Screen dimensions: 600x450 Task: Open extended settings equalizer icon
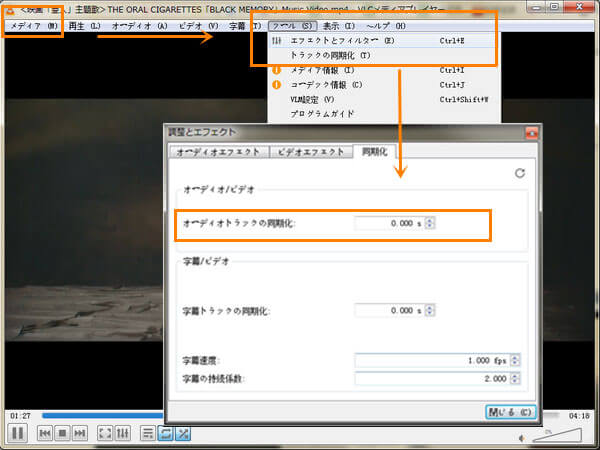pyautogui.click(x=122, y=433)
